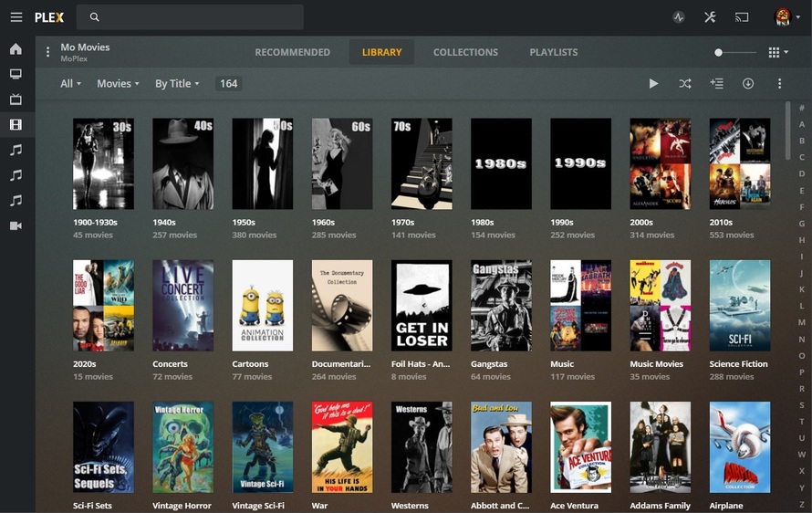Open the Live Concert collection poster
Viewport: 812px width, 513px height.
[x=182, y=306]
